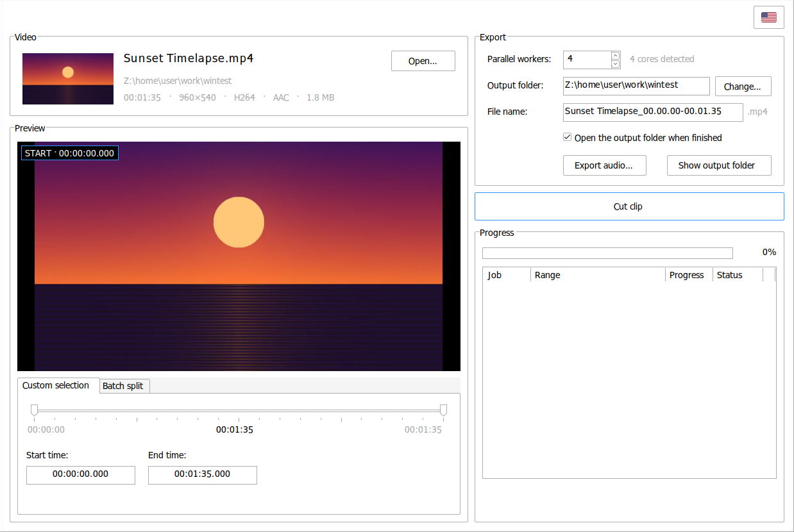This screenshot has height=532, width=794.
Task: Click the AAC audio codec info
Action: tap(281, 97)
